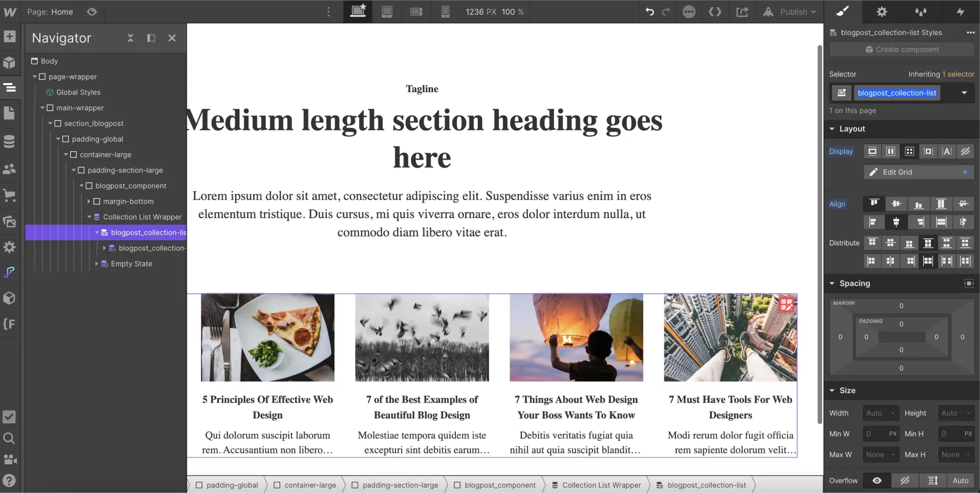Collapse all Navigator tree items icon

(130, 38)
